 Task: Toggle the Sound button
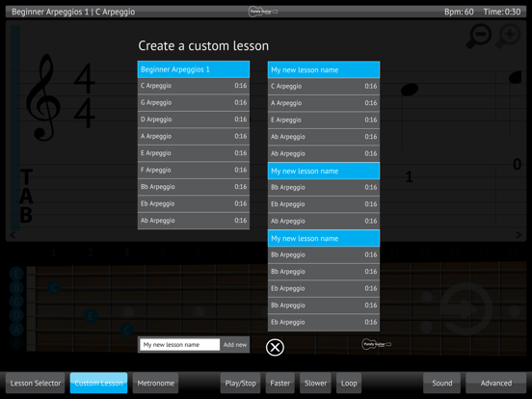441,383
